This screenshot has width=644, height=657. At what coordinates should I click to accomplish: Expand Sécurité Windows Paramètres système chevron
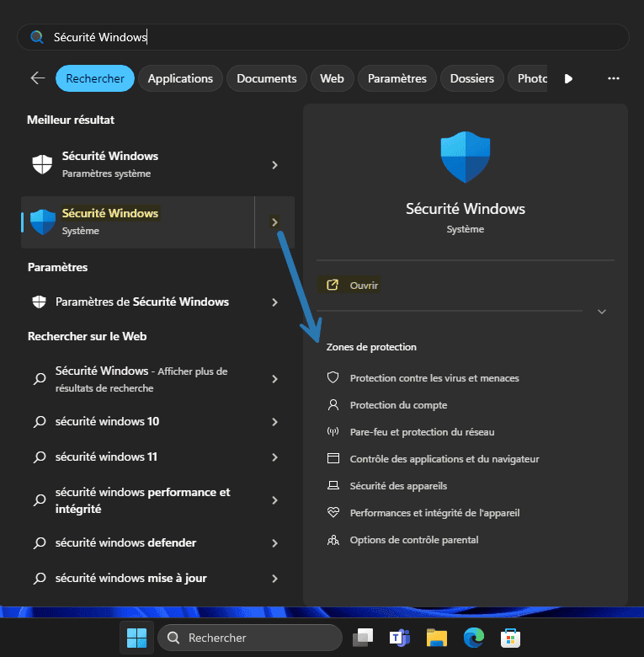click(x=274, y=164)
